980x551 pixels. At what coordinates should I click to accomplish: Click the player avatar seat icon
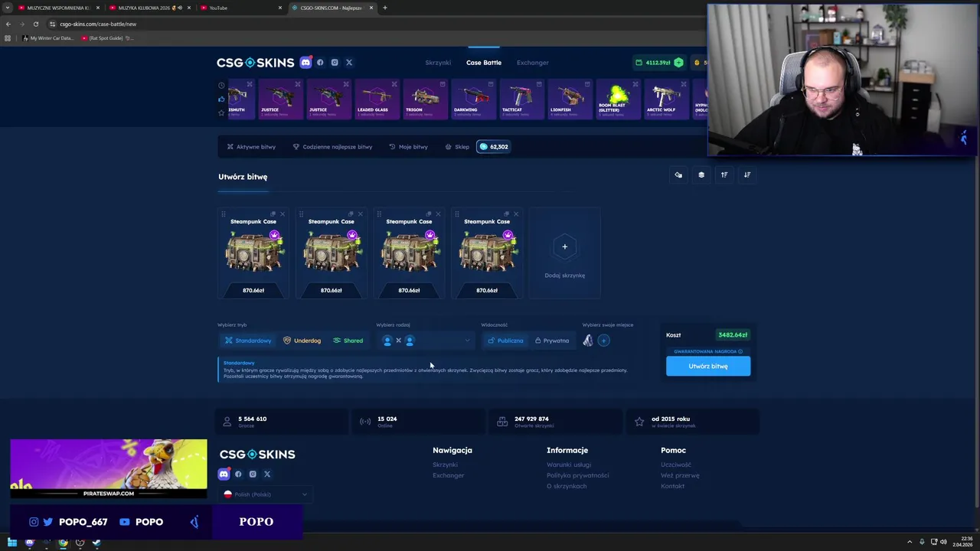tap(588, 341)
